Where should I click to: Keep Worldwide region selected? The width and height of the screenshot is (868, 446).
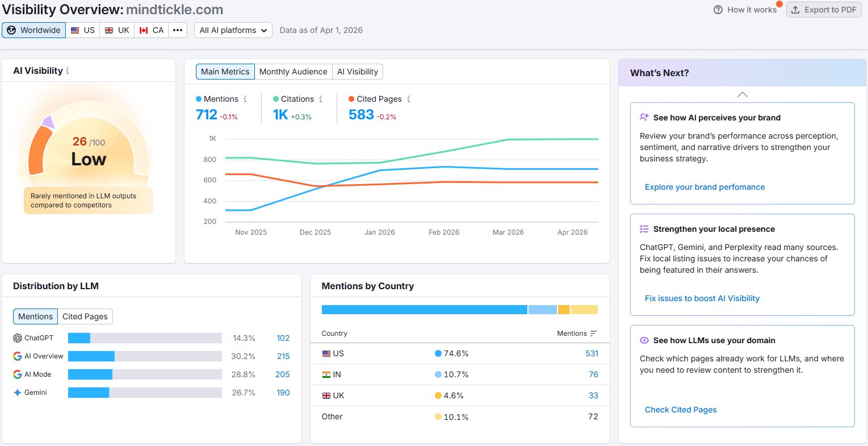33,30
